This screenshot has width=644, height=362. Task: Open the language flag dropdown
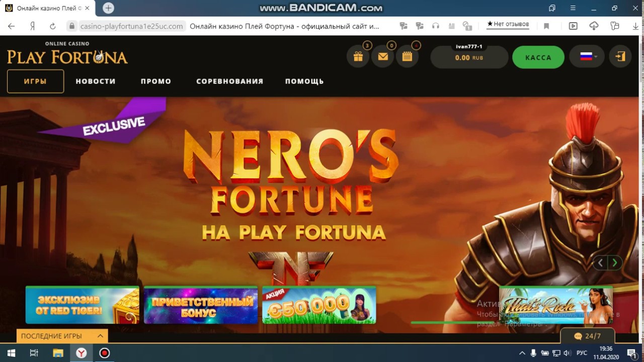click(x=587, y=57)
